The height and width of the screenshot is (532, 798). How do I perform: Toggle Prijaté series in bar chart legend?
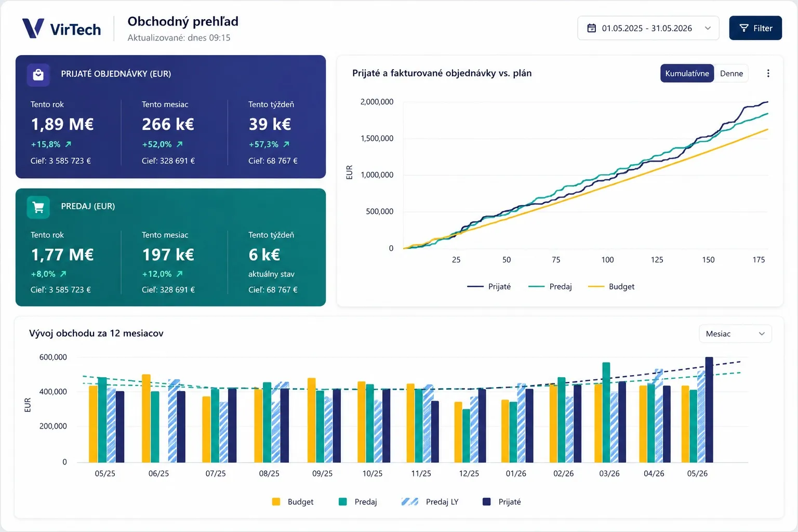click(501, 501)
